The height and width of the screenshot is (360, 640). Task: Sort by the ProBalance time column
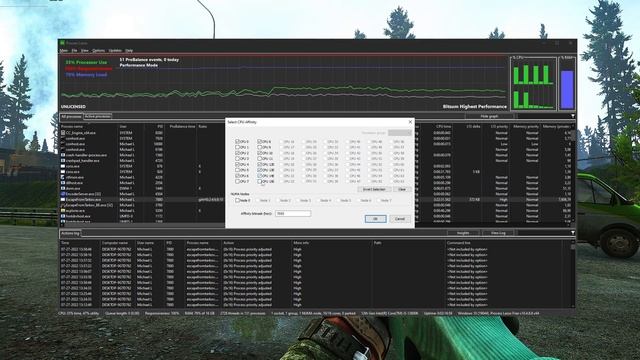pyautogui.click(x=181, y=127)
